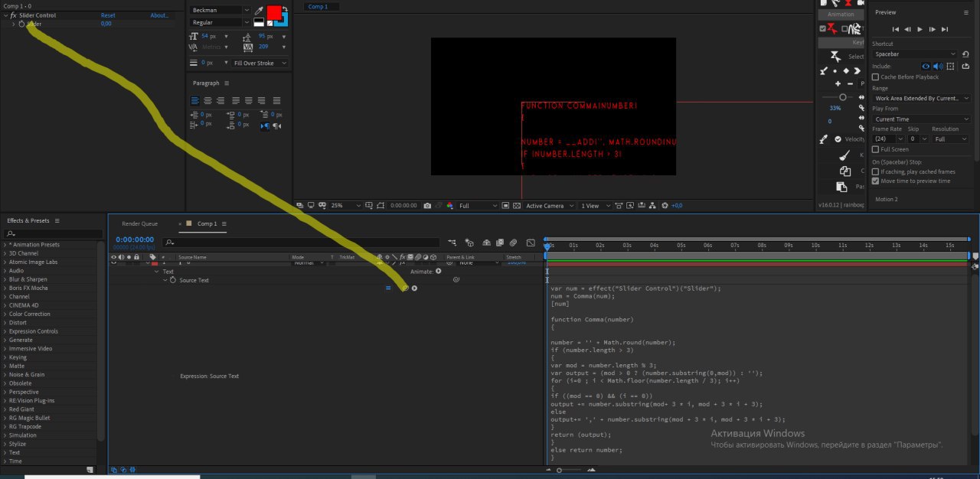Click Reset on Slider Control
The image size is (980, 479).
(108, 15)
